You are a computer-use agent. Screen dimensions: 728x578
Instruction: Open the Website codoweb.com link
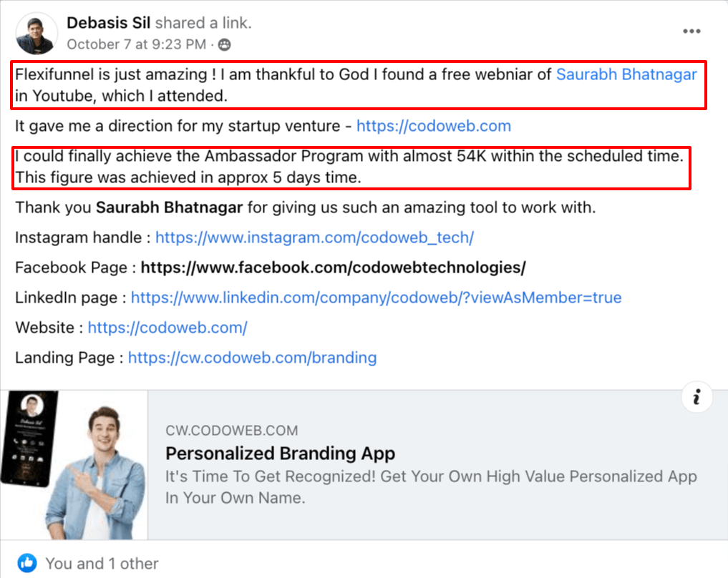168,328
